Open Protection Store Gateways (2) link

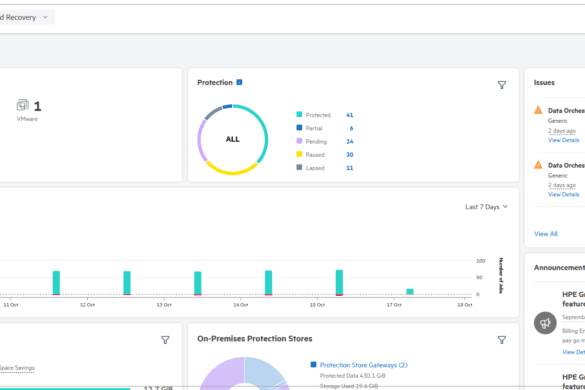click(x=363, y=365)
